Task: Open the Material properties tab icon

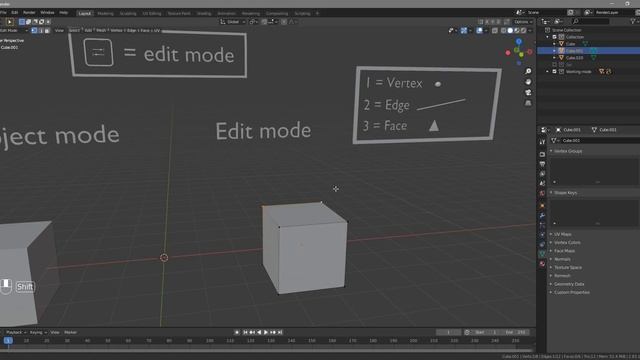Action: (542, 264)
